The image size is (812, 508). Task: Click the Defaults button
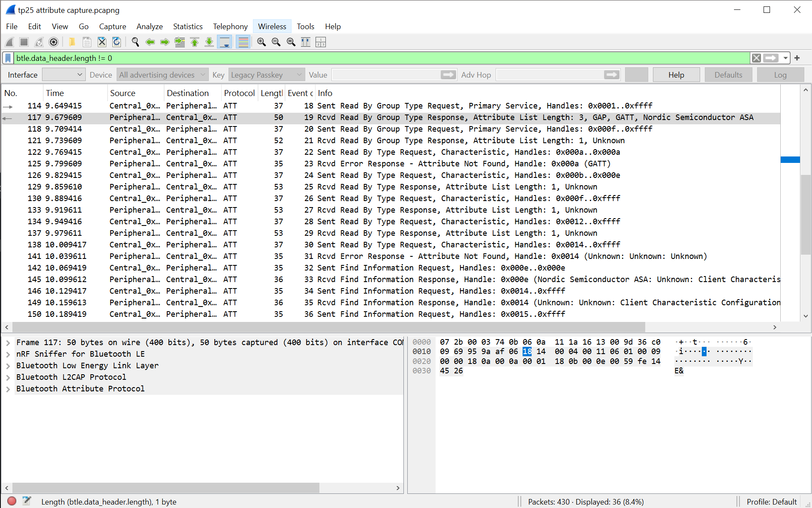pyautogui.click(x=728, y=74)
